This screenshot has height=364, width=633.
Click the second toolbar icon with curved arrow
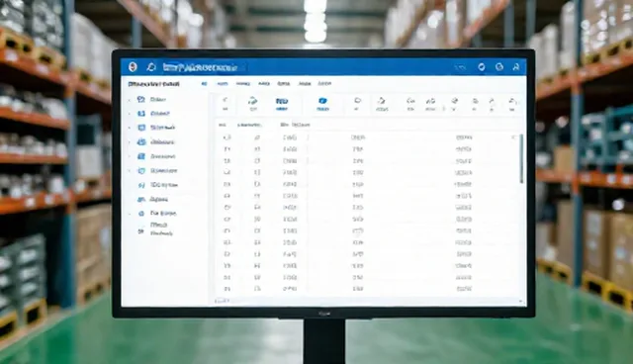[x=253, y=104]
